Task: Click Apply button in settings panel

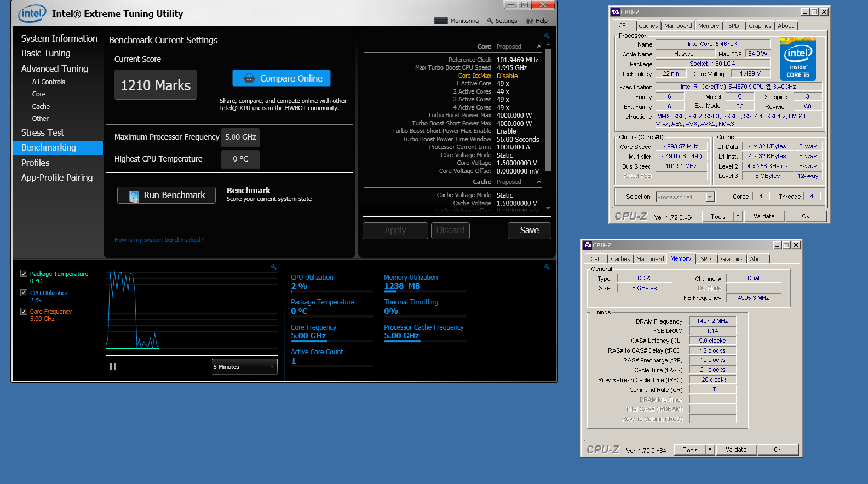Action: (395, 231)
